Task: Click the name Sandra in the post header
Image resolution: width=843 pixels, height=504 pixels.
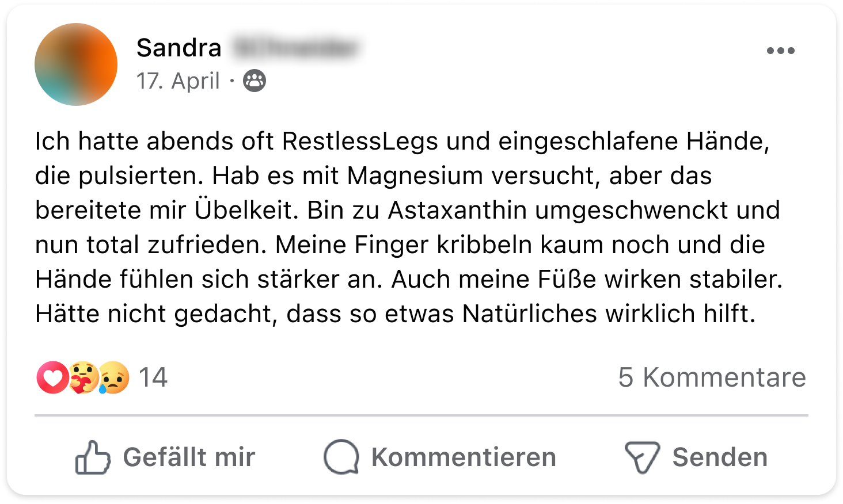Action: pos(179,48)
